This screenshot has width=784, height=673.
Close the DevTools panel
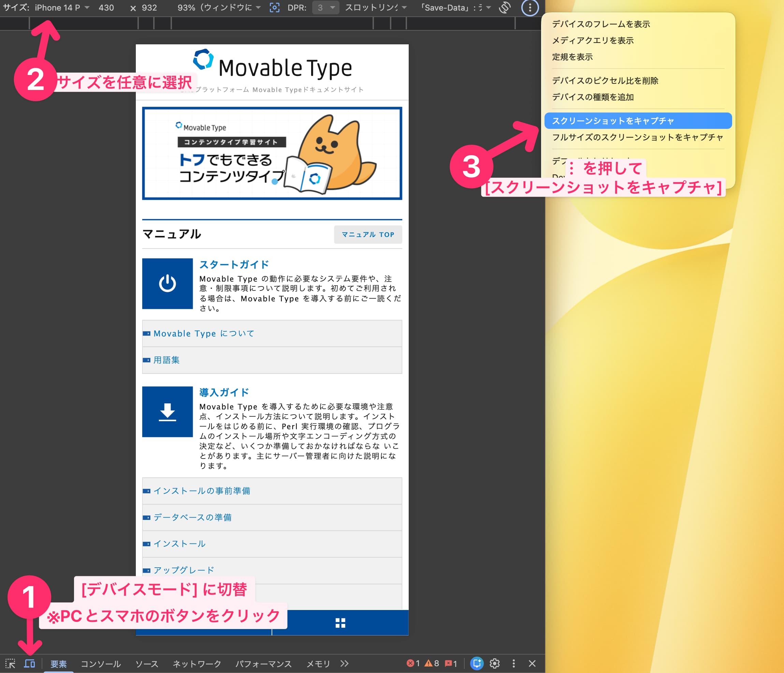(532, 663)
